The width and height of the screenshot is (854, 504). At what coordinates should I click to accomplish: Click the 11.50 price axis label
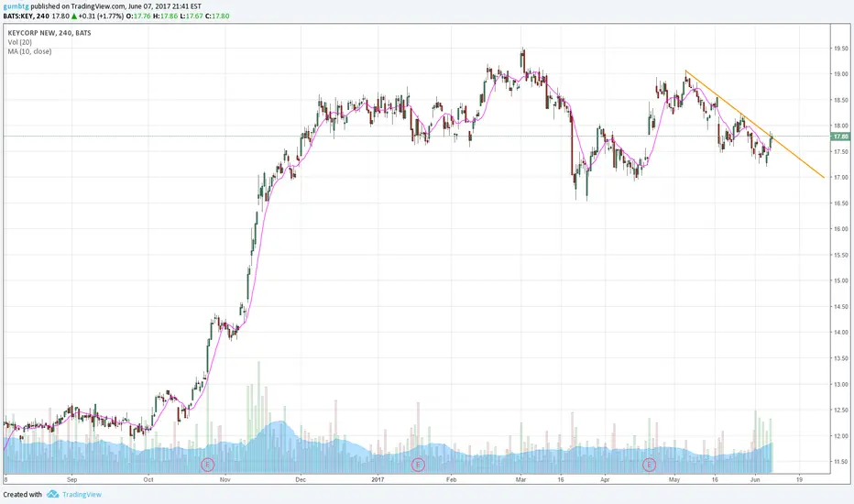tap(841, 462)
